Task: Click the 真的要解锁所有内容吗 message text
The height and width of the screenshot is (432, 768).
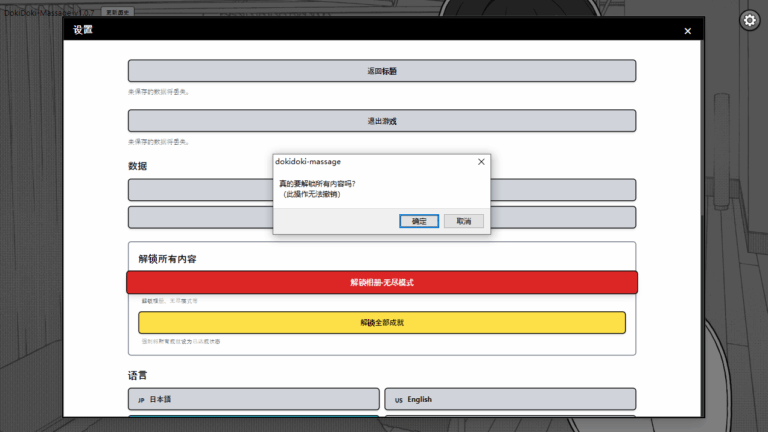Action: click(317, 184)
